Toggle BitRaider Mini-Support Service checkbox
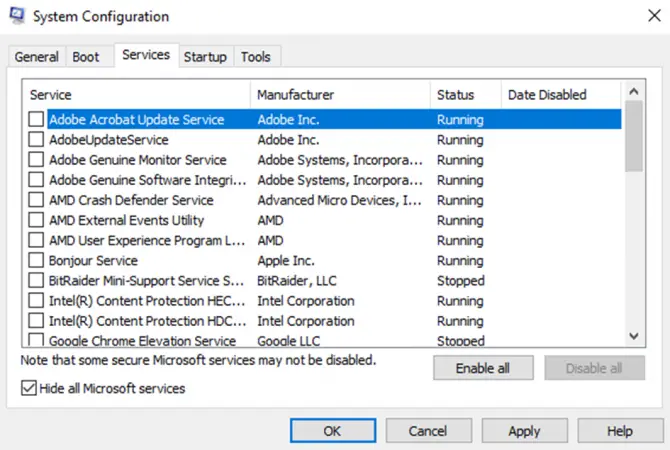 point(36,280)
